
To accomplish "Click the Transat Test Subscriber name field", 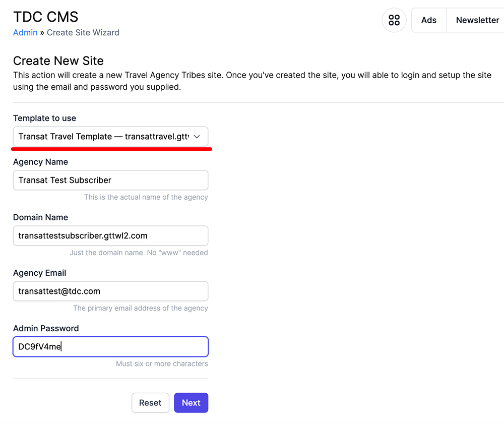I will (x=110, y=180).
